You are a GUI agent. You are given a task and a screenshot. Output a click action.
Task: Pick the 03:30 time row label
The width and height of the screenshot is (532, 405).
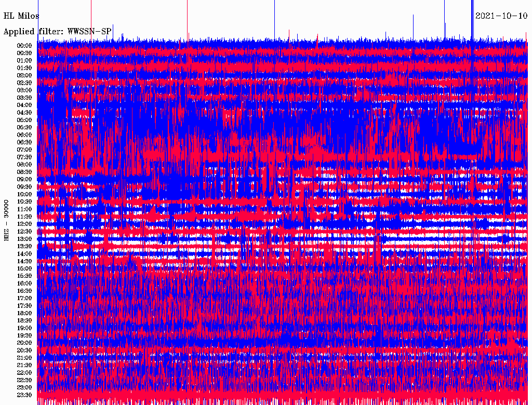pos(24,98)
